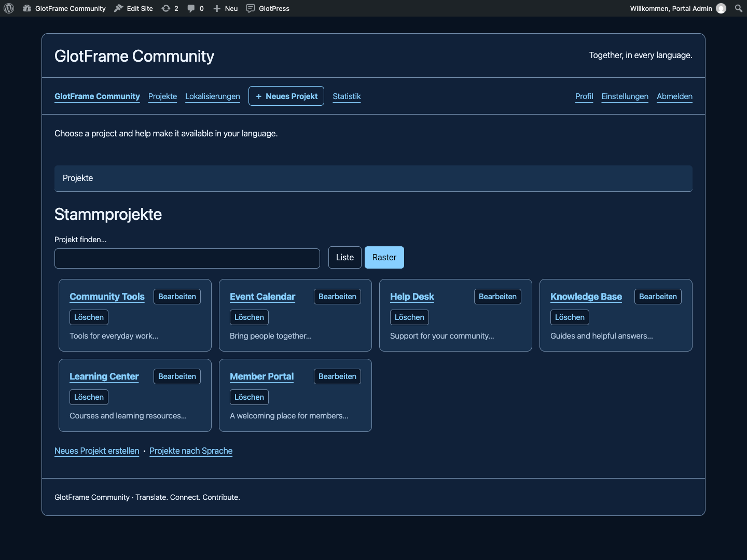747x560 pixels.
Task: Click Bearbeiten on Knowledge Base card
Action: (x=658, y=297)
